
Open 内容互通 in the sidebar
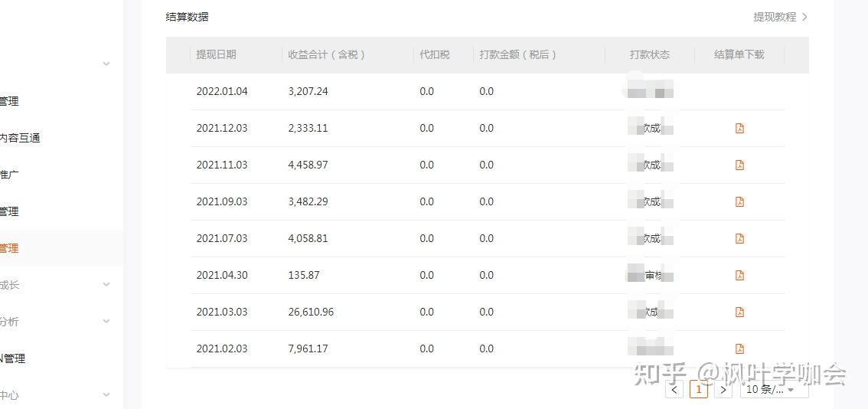pyautogui.click(x=20, y=138)
